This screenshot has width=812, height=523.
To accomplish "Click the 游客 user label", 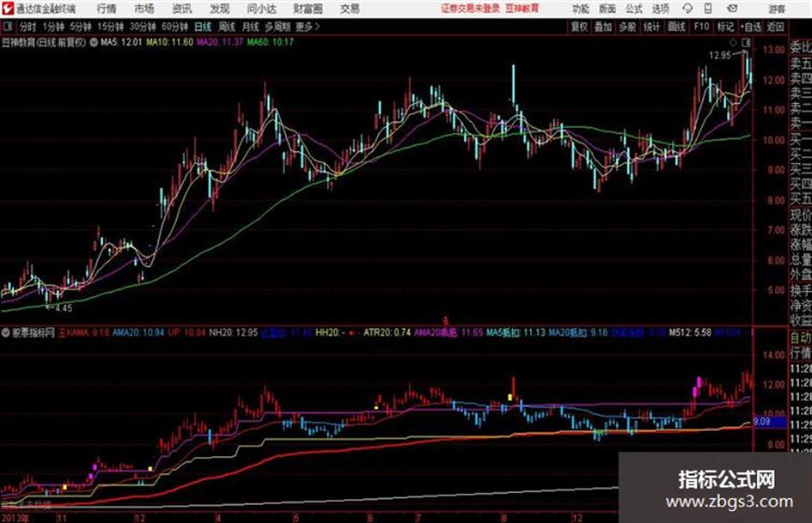I will tap(776, 9).
